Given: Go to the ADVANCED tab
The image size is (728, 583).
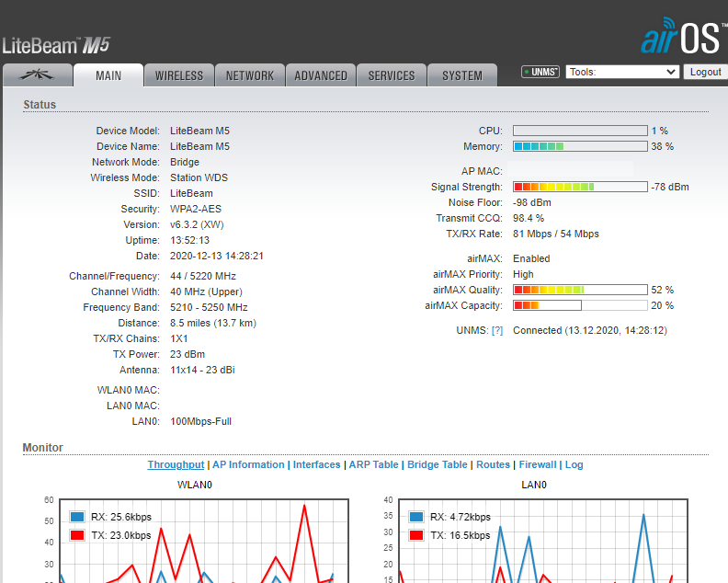Looking at the screenshot, I should coord(321,75).
